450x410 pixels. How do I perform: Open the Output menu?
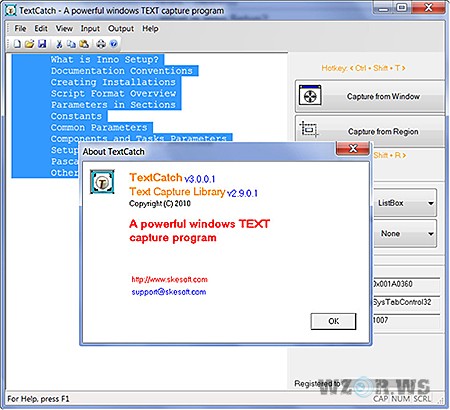pos(121,29)
